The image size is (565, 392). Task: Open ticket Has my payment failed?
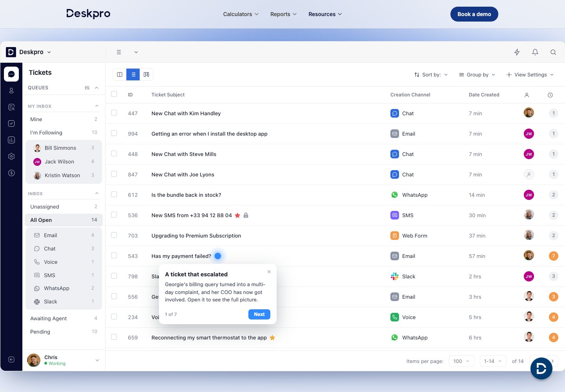click(x=181, y=256)
